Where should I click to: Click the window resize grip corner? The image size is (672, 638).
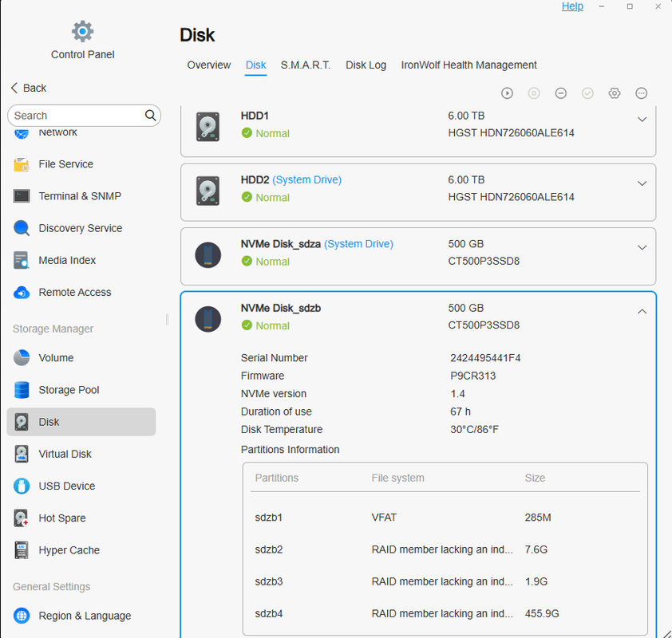coord(666,634)
